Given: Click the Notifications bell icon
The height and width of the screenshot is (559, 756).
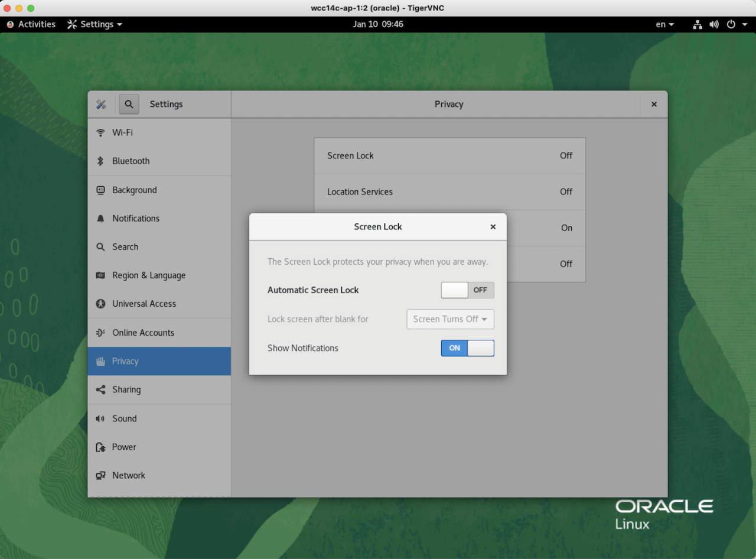Looking at the screenshot, I should (100, 218).
